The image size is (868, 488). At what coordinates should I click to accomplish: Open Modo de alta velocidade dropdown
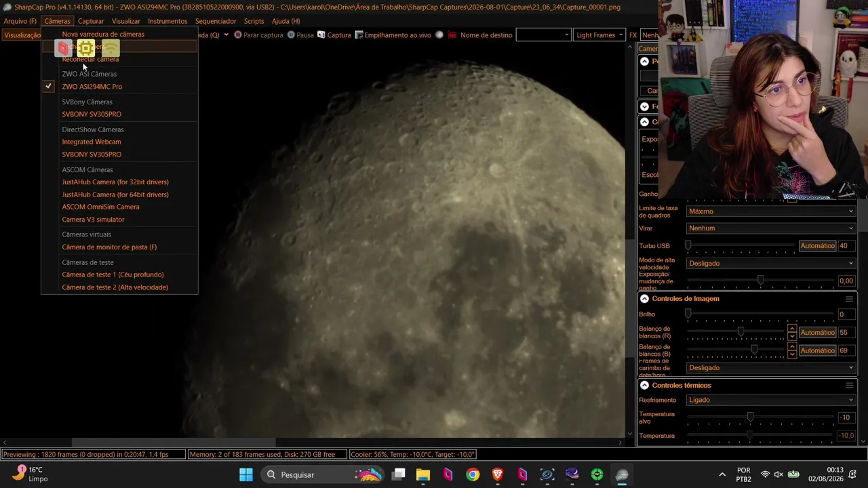771,264
